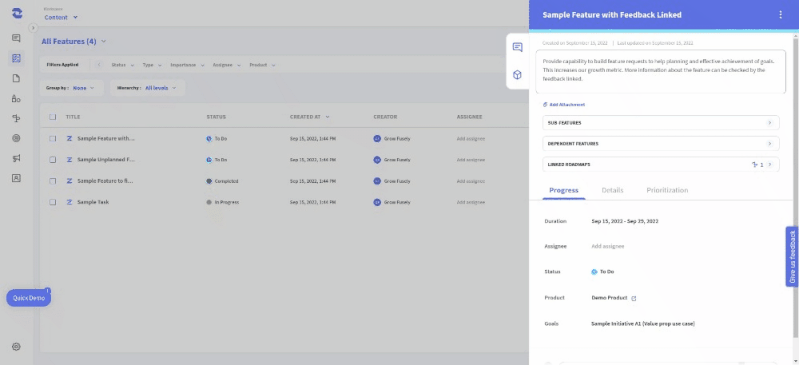The image size is (799, 365).
Task: Click the left arrow in the filters bar
Action: coord(99,65)
